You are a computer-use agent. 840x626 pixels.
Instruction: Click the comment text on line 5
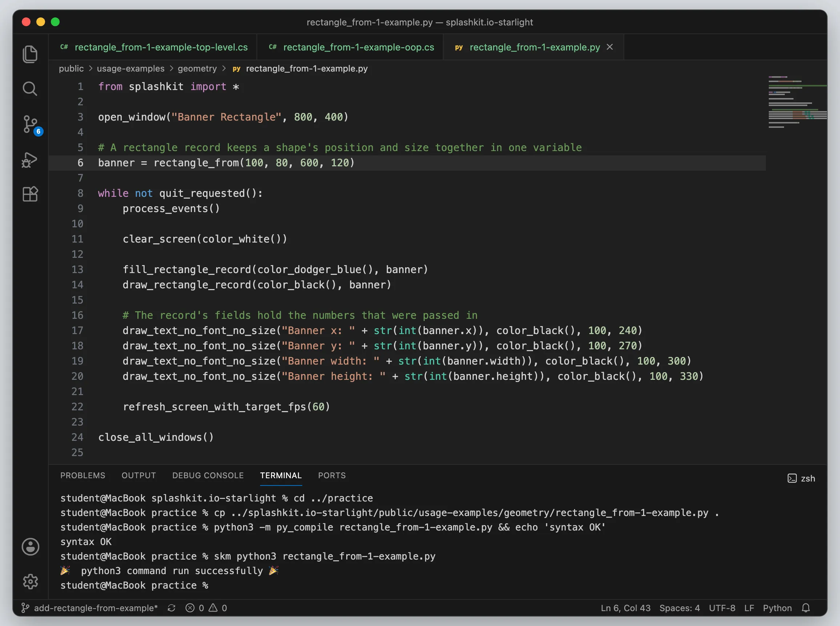click(340, 147)
